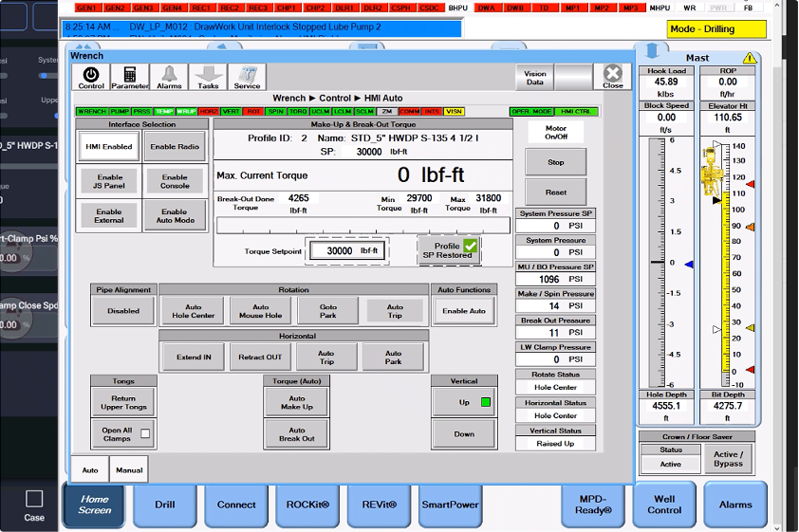Click the GEN1 status indicator
Screen dimensions: 799x532
(86, 8)
